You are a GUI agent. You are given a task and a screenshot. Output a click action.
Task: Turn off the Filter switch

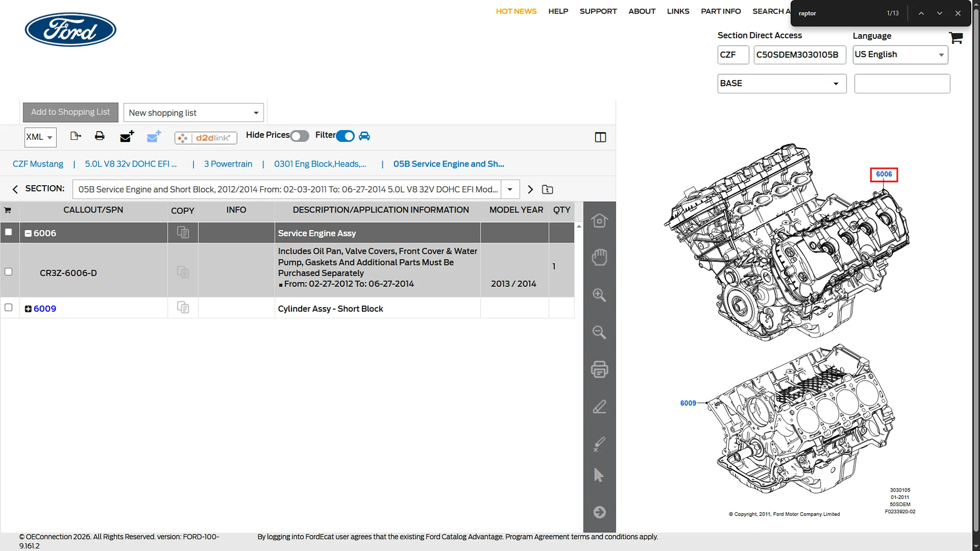point(345,136)
